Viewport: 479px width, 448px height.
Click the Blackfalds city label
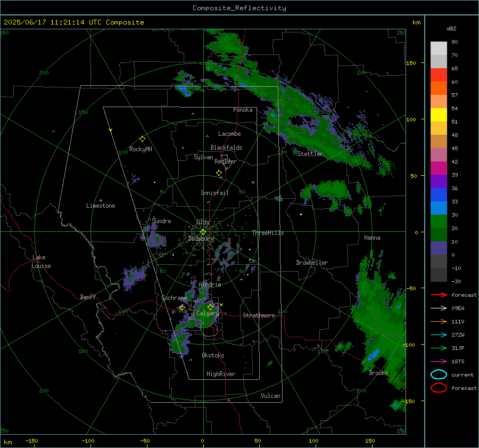tap(226, 148)
